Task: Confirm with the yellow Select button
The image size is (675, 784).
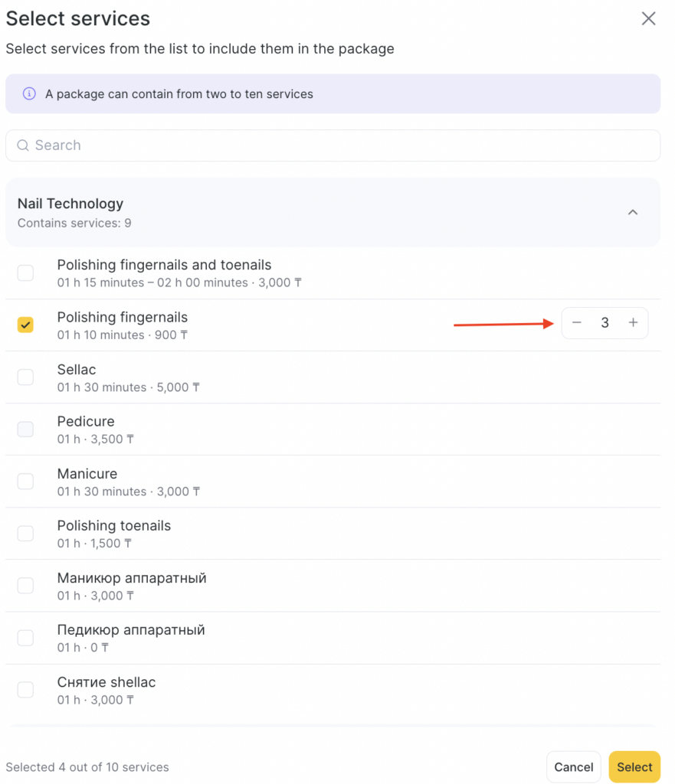Action: tap(634, 766)
